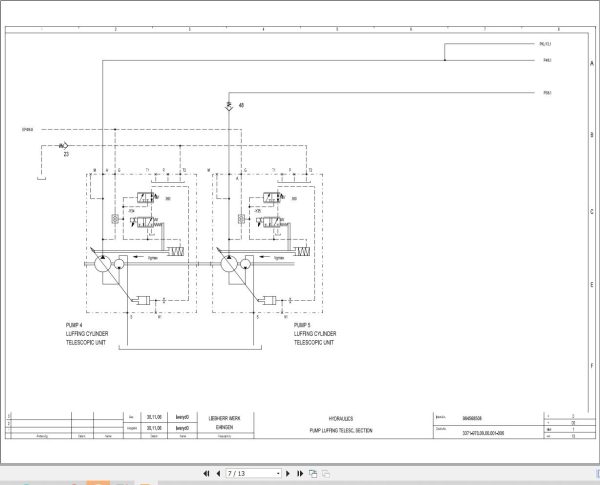The height and width of the screenshot is (485, 600).
Task: Click the check valve label 23
Action: point(66,154)
